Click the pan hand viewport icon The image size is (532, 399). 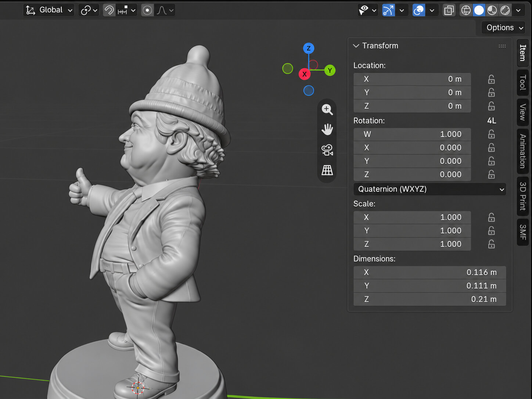(327, 129)
